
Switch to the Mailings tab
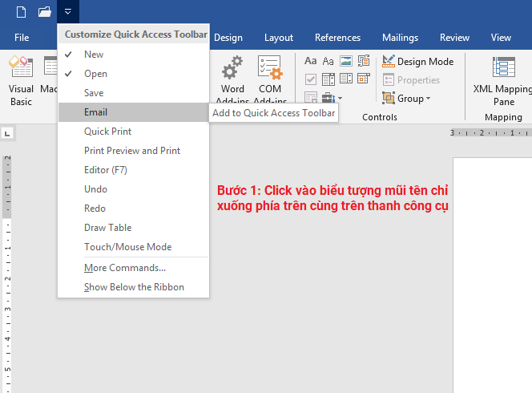(400, 38)
